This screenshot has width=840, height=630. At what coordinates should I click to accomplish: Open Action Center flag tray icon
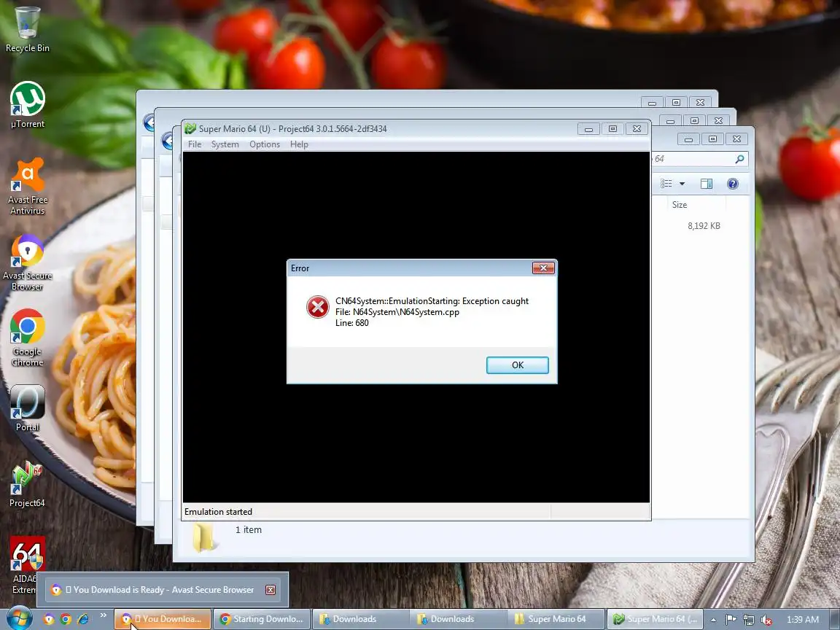[731, 620]
